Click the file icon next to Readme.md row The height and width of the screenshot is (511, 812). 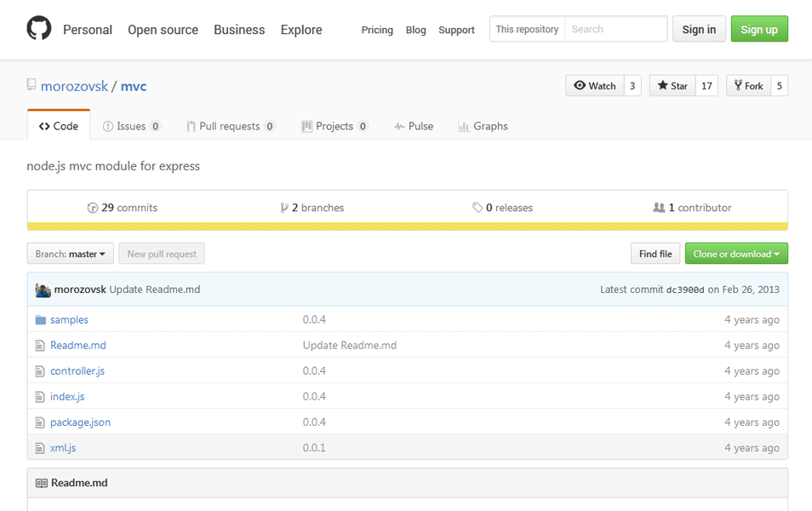(40, 346)
